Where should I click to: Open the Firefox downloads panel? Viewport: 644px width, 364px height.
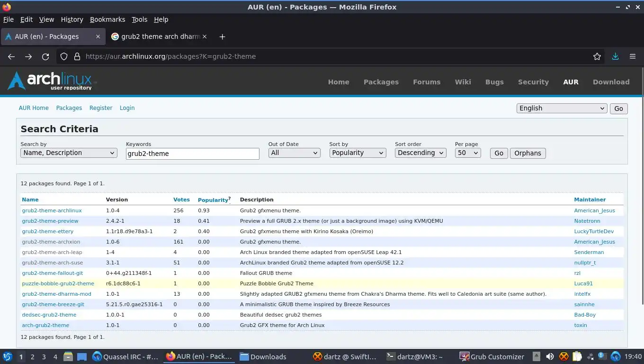point(615,56)
